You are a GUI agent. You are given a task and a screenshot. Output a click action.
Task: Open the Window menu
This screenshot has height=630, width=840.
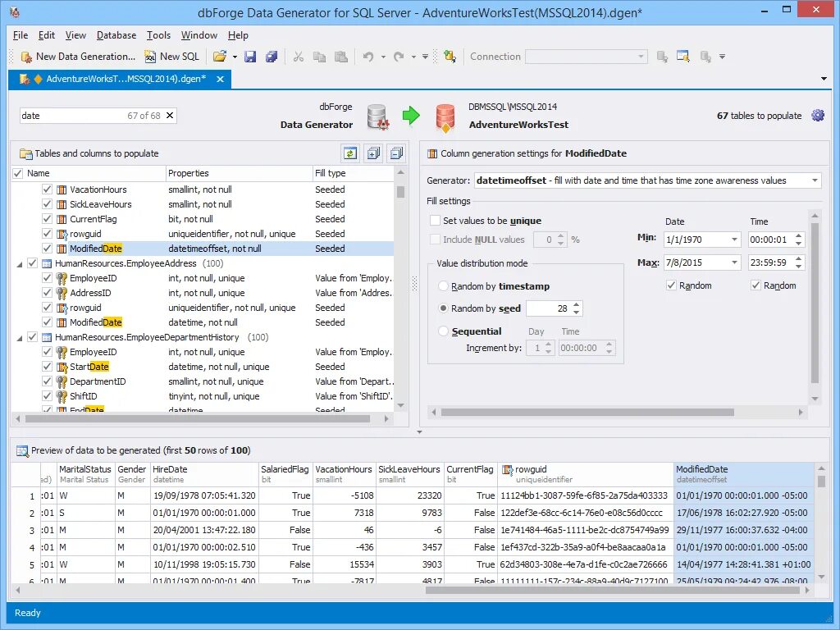[x=199, y=35]
